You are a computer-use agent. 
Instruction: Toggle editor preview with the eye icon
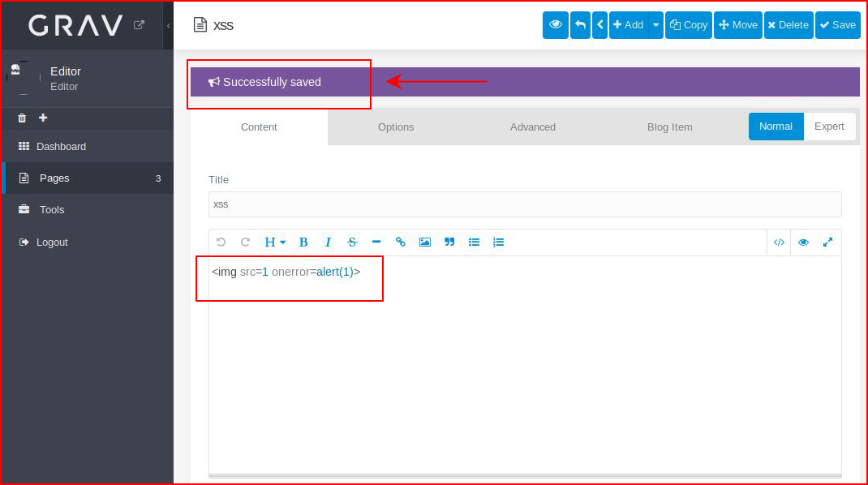point(803,242)
